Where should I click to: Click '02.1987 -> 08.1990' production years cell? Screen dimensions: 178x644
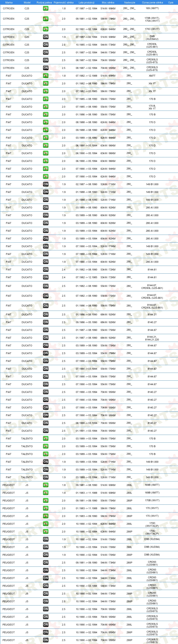(86, 184)
